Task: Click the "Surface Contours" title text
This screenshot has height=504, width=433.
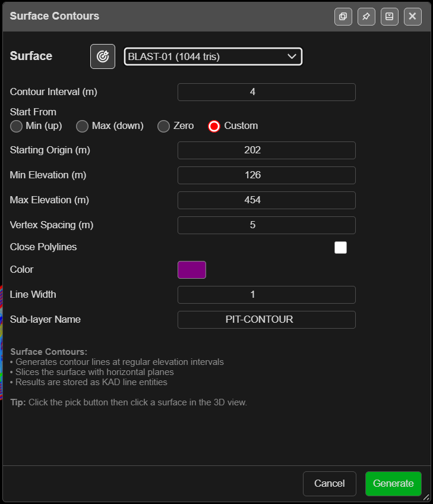Action: [54, 16]
